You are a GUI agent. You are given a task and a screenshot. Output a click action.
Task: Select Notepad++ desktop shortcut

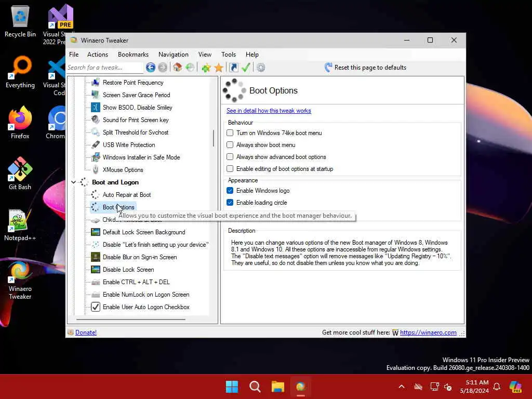pos(20,224)
